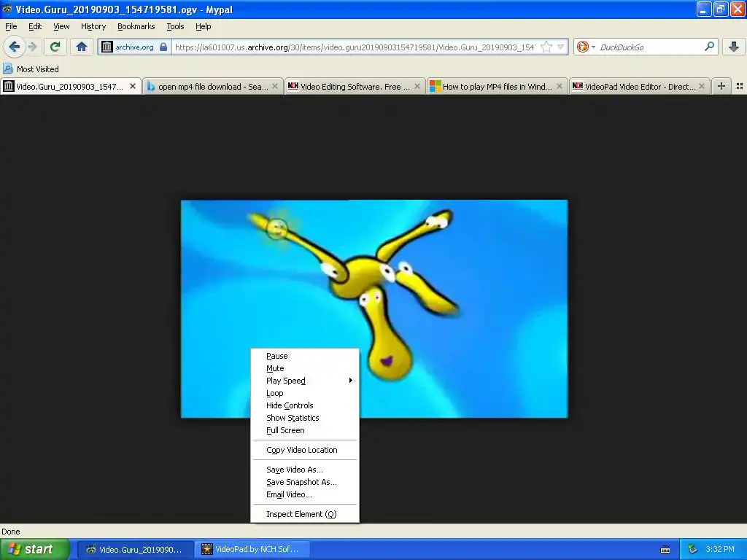Viewport: 747px width, 560px height.
Task: Choose Pause in the context menu
Action: pos(305,356)
